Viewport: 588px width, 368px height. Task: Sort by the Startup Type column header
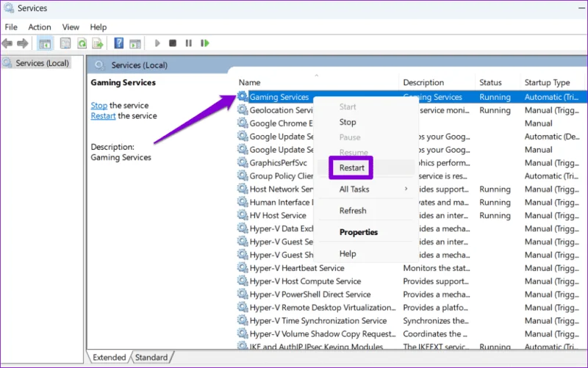point(547,82)
